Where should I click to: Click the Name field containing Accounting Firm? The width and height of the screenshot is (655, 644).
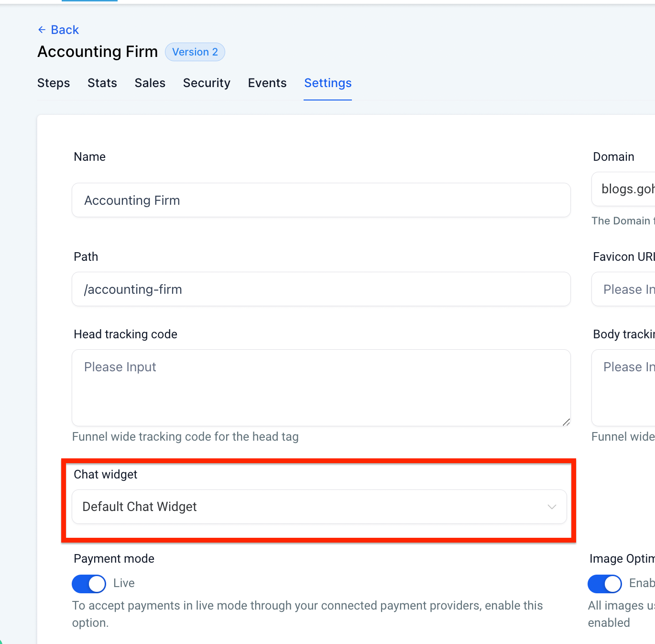pyautogui.click(x=321, y=200)
